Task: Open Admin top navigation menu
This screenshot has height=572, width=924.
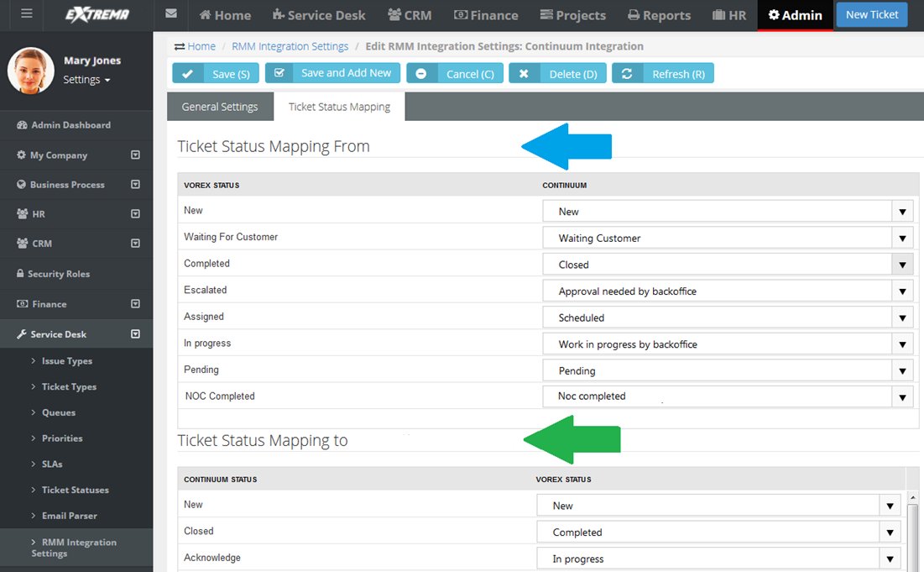Action: click(795, 15)
